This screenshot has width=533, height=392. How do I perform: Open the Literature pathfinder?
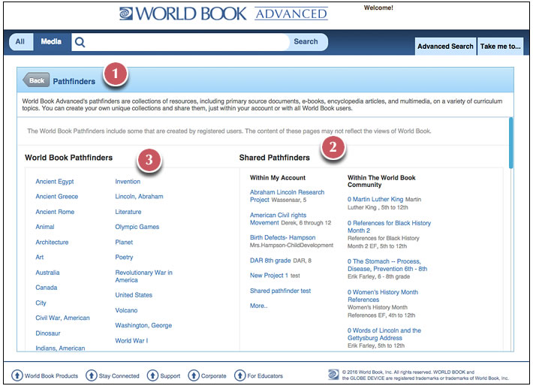point(128,212)
